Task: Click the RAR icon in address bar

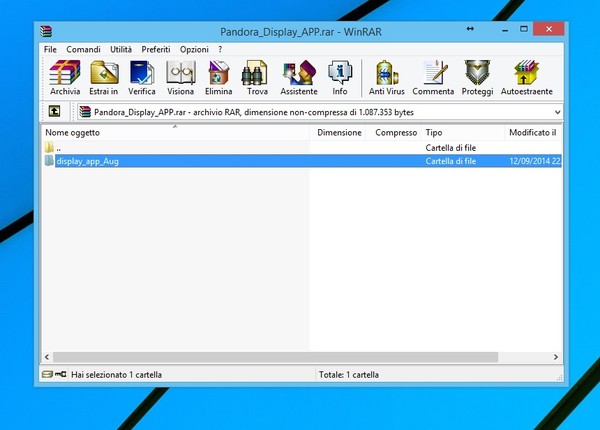Action: pos(85,112)
